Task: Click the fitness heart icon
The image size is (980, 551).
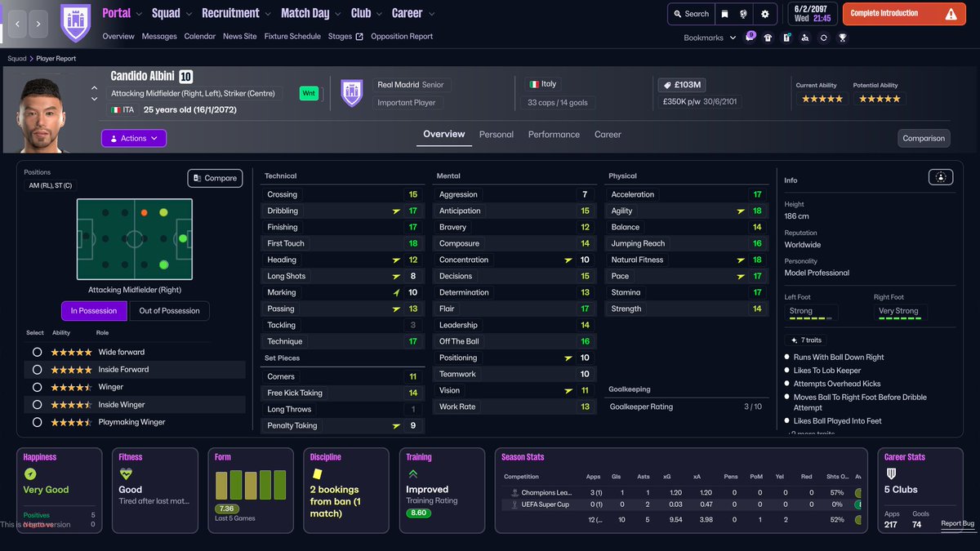Action: coord(126,473)
